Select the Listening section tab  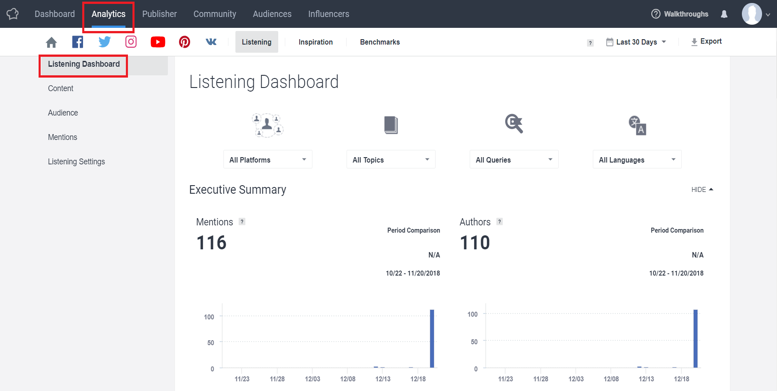(x=257, y=42)
